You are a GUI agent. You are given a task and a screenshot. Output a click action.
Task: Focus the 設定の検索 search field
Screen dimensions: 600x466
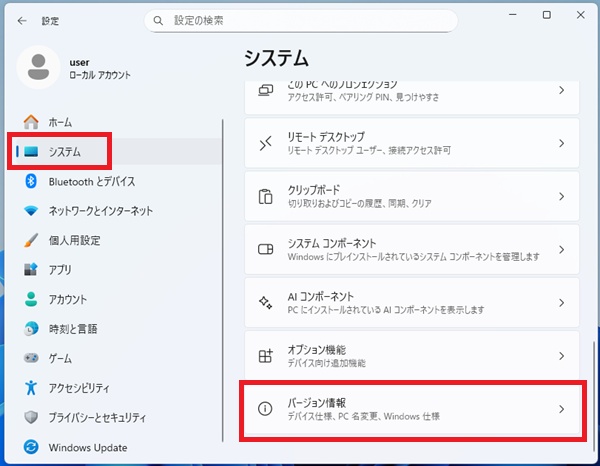coord(301,21)
